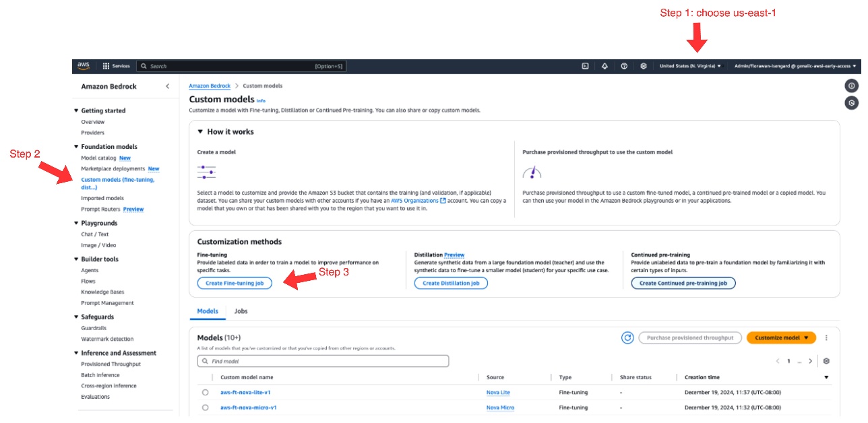Click the info circle icon at right edge

pos(852,86)
